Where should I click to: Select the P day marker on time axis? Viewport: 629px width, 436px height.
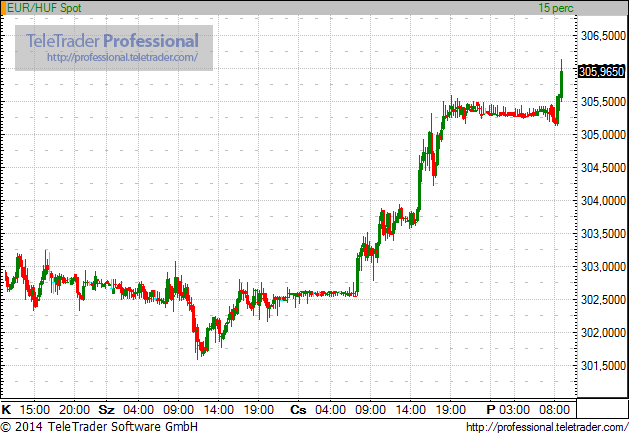(x=491, y=409)
